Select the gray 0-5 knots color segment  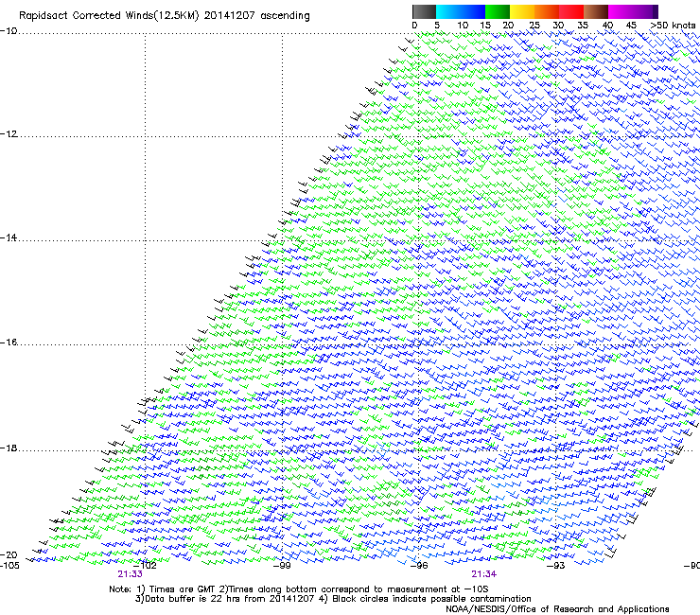(x=424, y=11)
